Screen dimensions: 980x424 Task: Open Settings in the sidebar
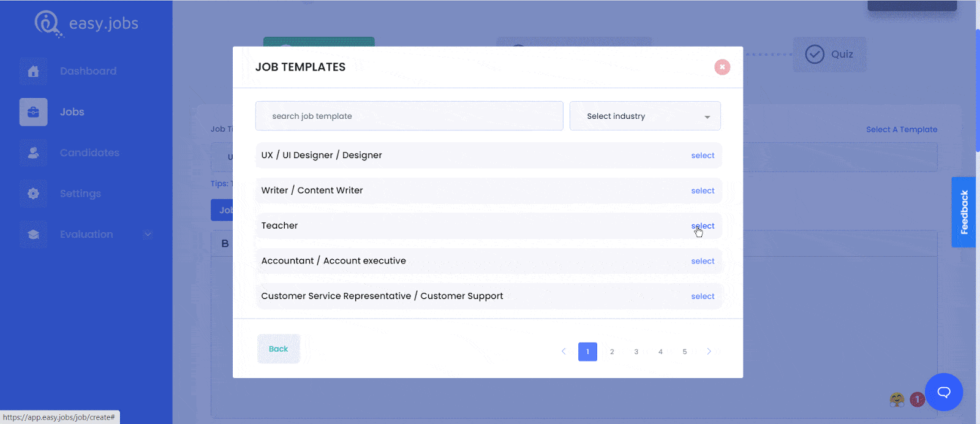pos(80,194)
